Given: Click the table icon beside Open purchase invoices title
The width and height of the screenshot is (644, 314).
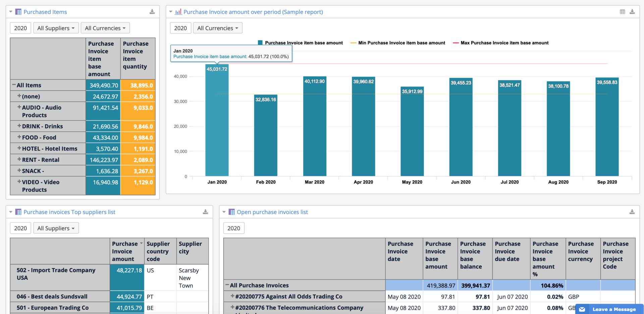Looking at the screenshot, I should (x=231, y=211).
